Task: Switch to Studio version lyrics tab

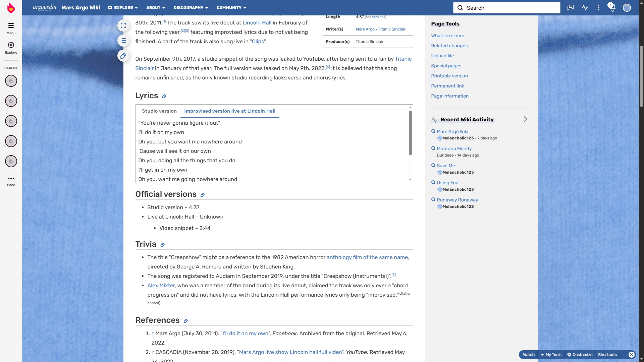Action: 159,111
